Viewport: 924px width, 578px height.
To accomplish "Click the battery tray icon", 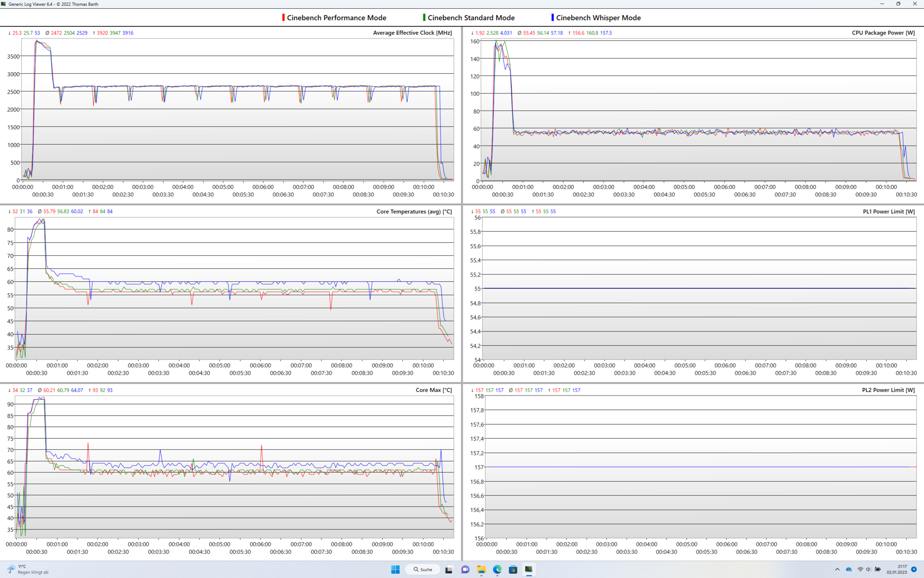I will 878,569.
